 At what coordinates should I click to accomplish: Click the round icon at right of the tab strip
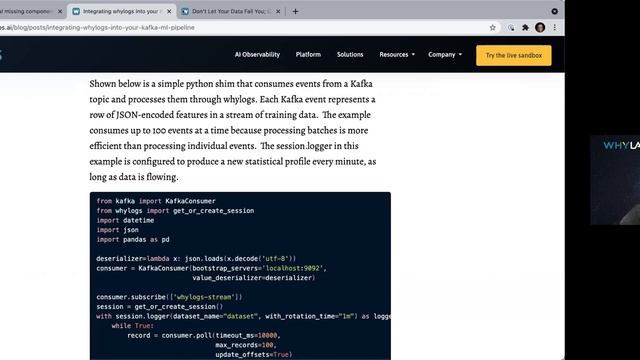pyautogui.click(x=554, y=11)
